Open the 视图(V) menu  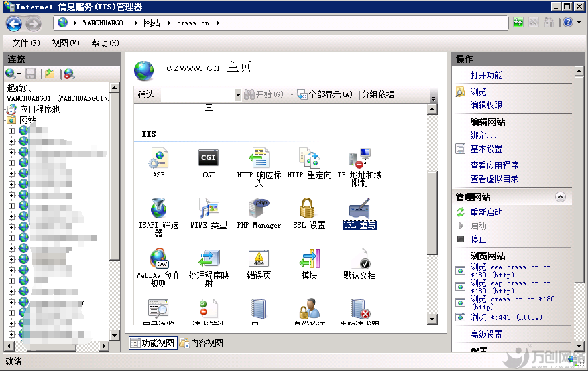coord(65,43)
